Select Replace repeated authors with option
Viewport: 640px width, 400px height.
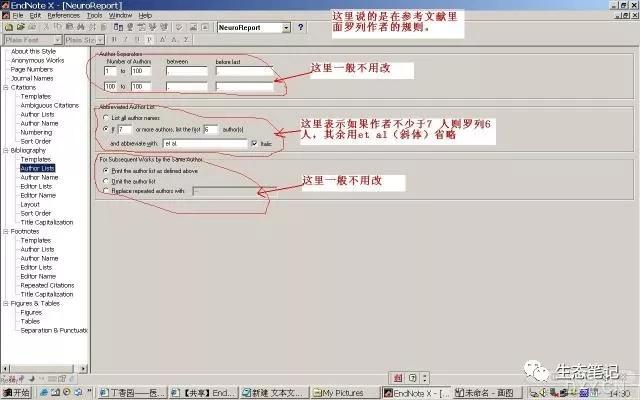click(x=106, y=191)
